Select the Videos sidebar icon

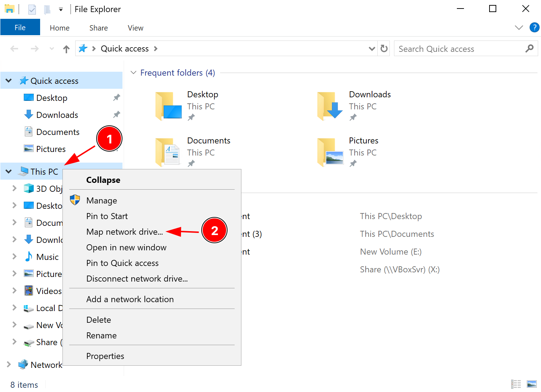click(29, 290)
